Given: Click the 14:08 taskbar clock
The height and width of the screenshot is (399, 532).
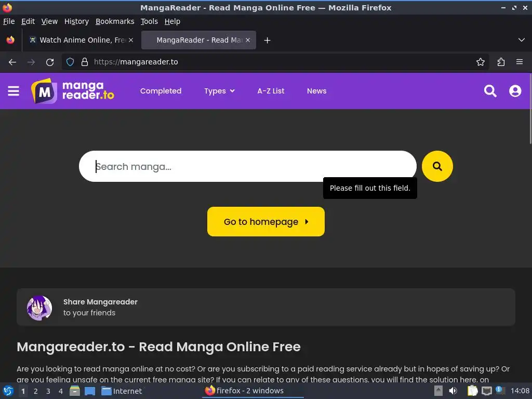Looking at the screenshot, I should coord(520,391).
